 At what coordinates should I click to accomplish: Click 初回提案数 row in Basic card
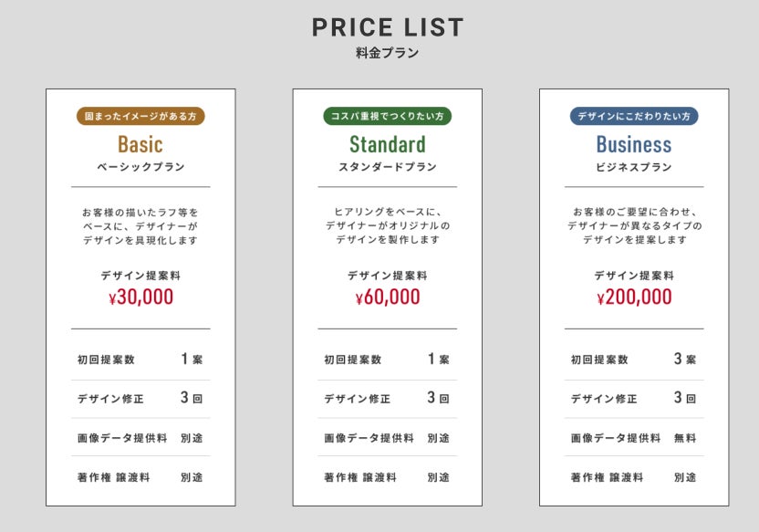pyautogui.click(x=140, y=360)
